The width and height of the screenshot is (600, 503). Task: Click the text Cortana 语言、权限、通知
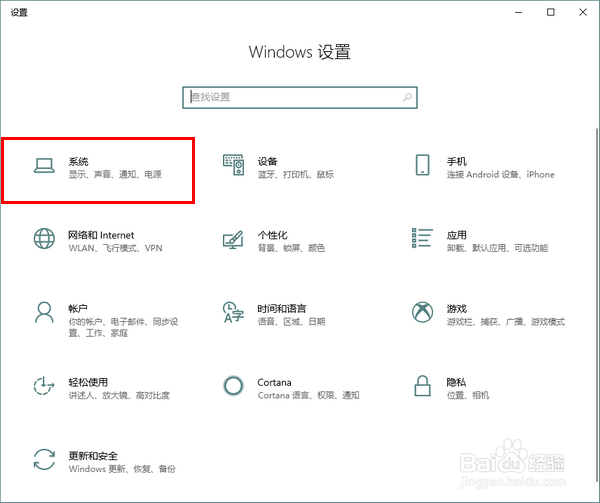pos(308,395)
